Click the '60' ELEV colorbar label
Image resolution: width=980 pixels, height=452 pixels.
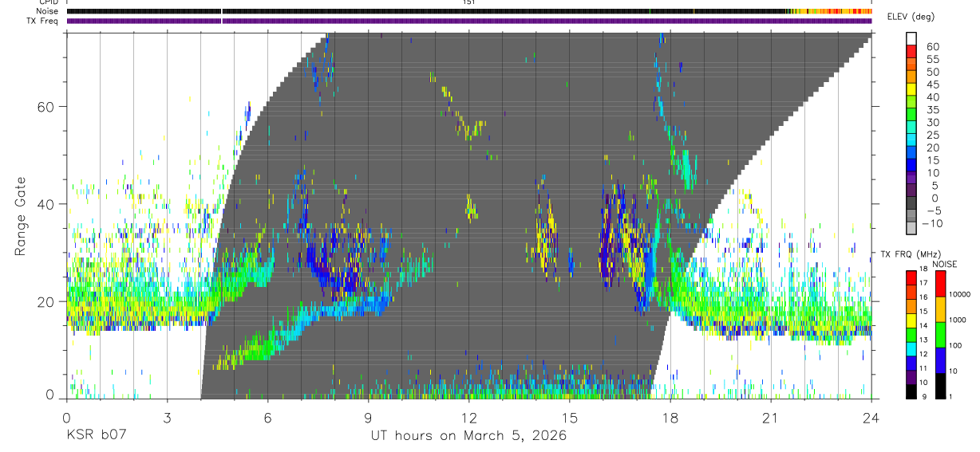[x=931, y=47]
